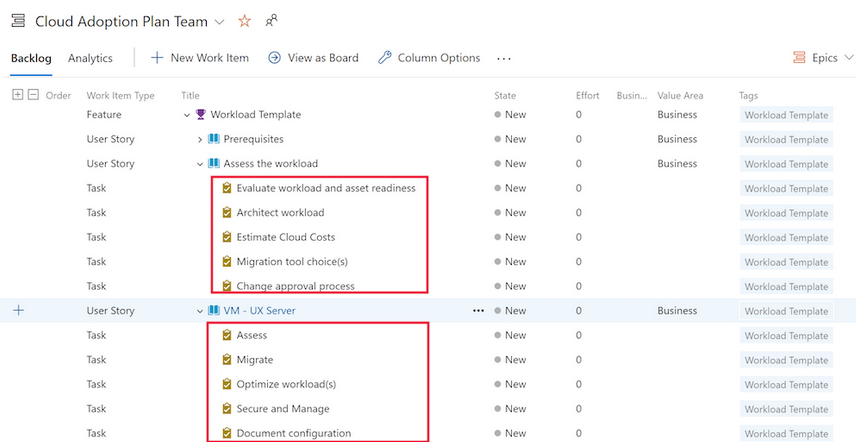Collapse the Assess the workload story

(x=200, y=164)
